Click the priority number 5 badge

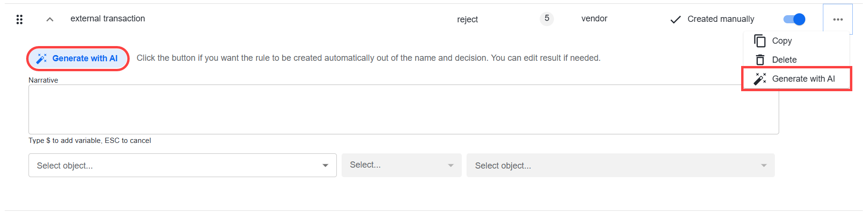(547, 19)
